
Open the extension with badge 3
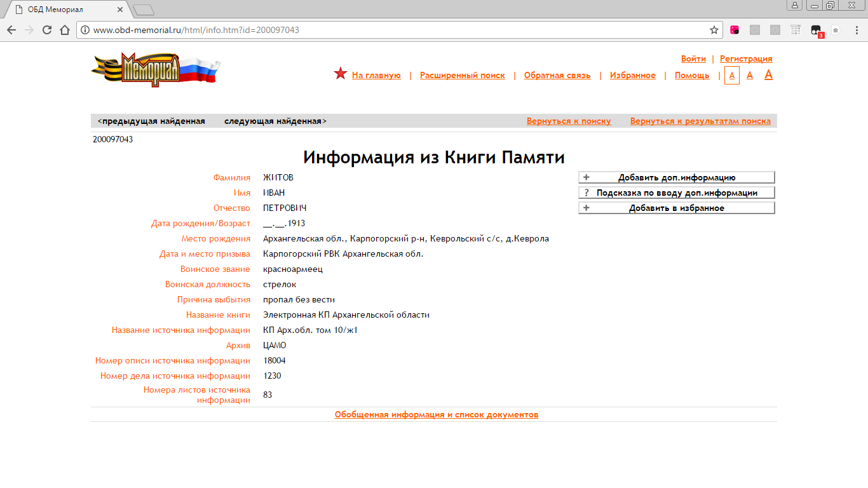(817, 30)
